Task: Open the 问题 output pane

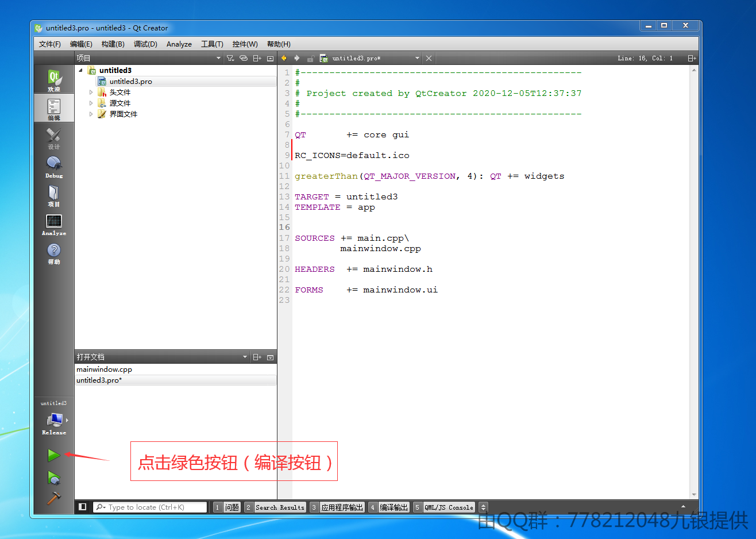Action: point(226,507)
